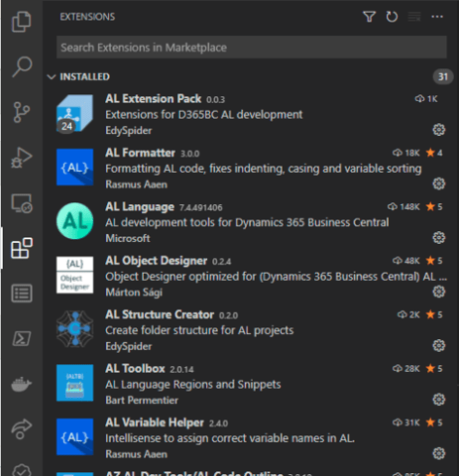Open Remote Explorer view
Viewport: 459px width, 476px height.
pos(22,203)
